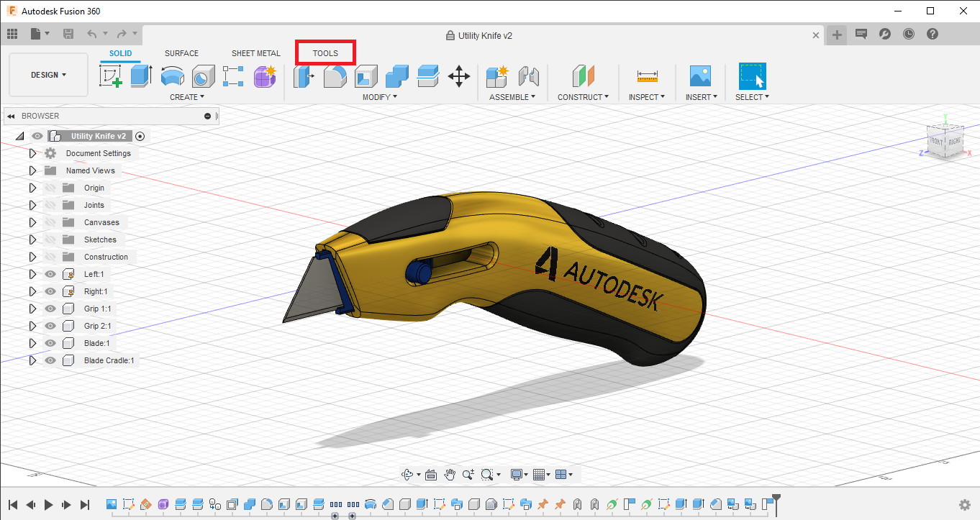Viewport: 980px width, 520px height.
Task: Click the Fillet tool in Modify
Action: pos(335,76)
